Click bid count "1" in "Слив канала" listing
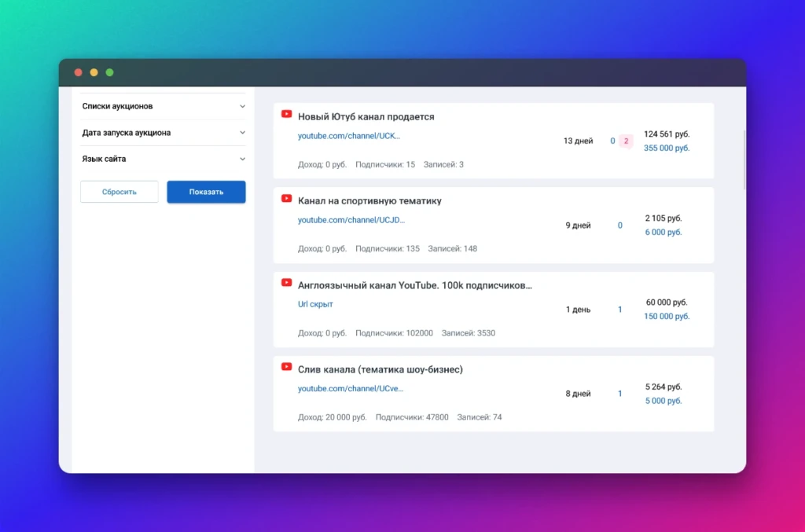The width and height of the screenshot is (805, 532). 619,394
